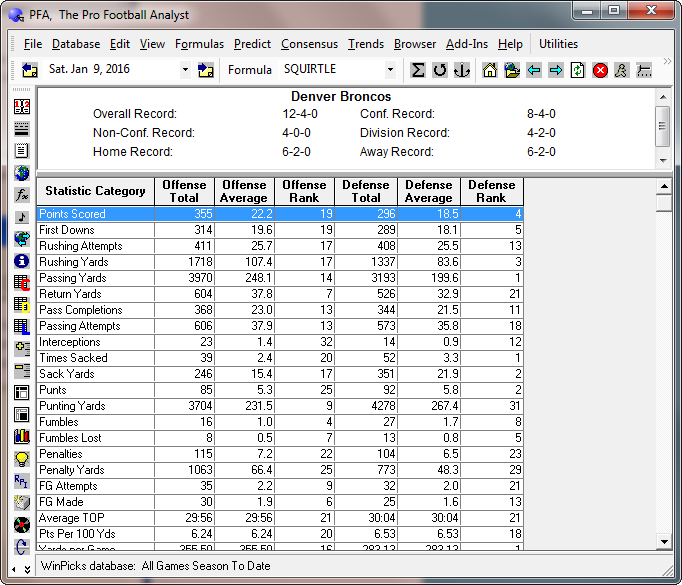
Task: Click the date field Sat. Jan 9, 2016
Action: pos(113,70)
